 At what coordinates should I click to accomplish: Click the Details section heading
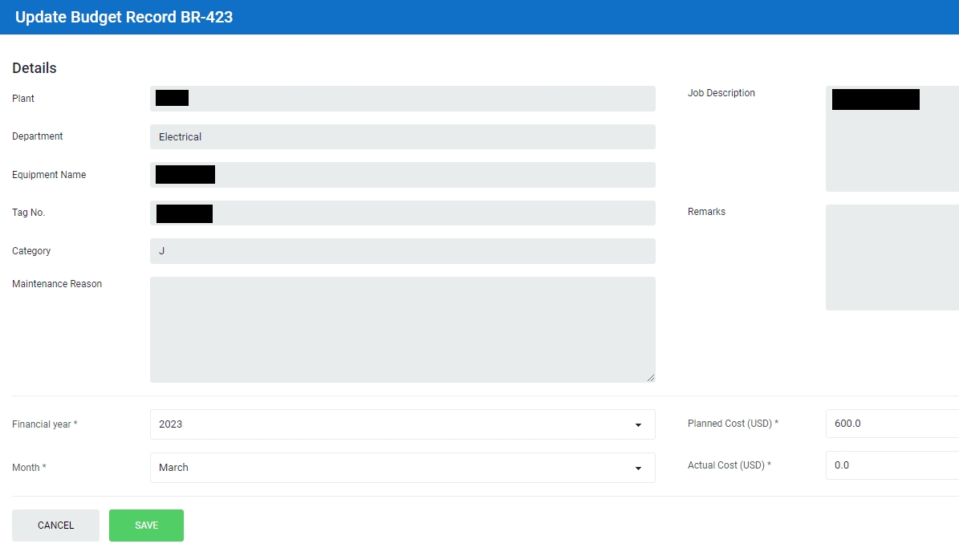pos(35,68)
